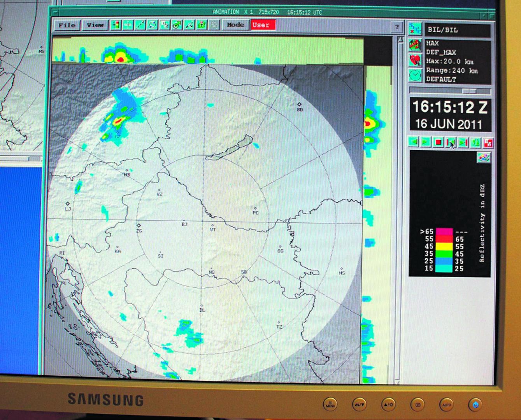Click the map's vertical scrollbar up arrow
The width and height of the screenshot is (521, 420).
pos(400,40)
